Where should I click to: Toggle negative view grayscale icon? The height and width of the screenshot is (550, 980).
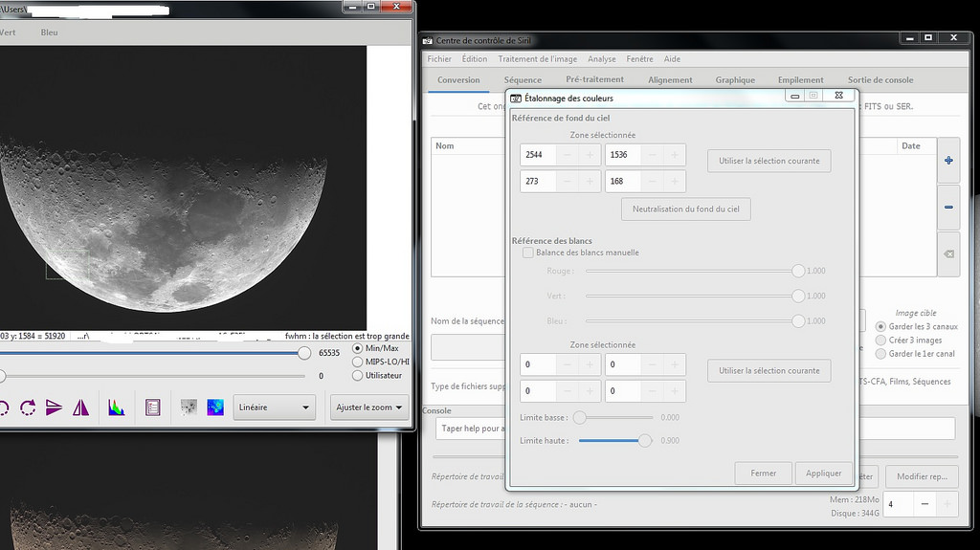[x=189, y=407]
